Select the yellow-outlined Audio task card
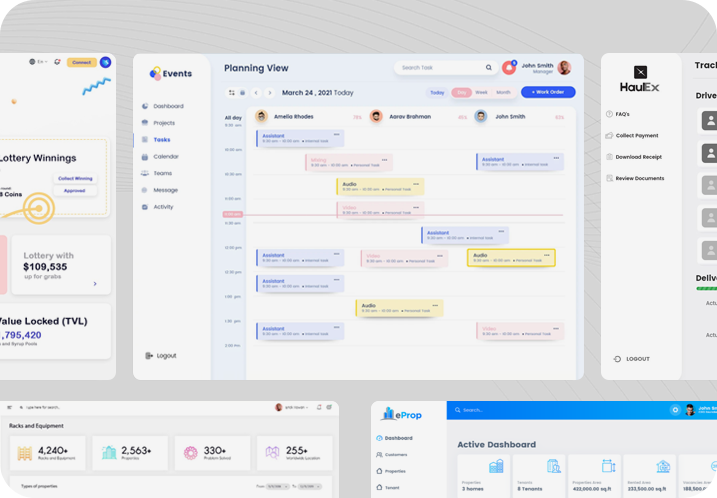 [511, 257]
